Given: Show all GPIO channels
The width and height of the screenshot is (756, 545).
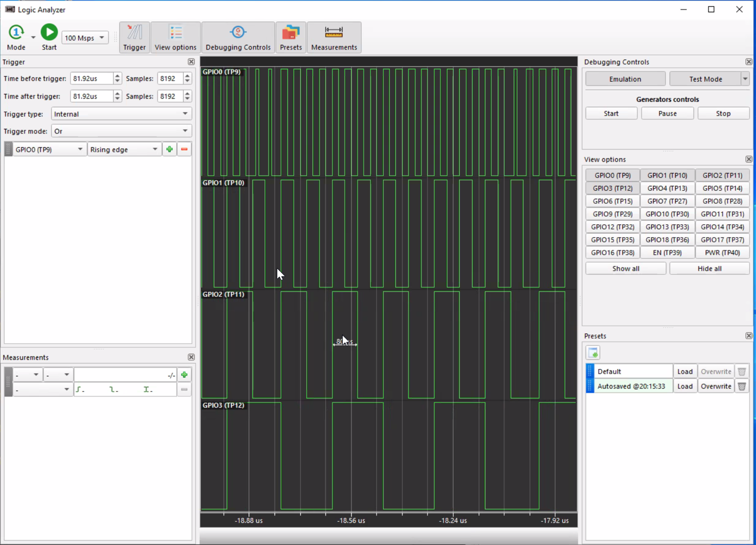Looking at the screenshot, I should (625, 268).
